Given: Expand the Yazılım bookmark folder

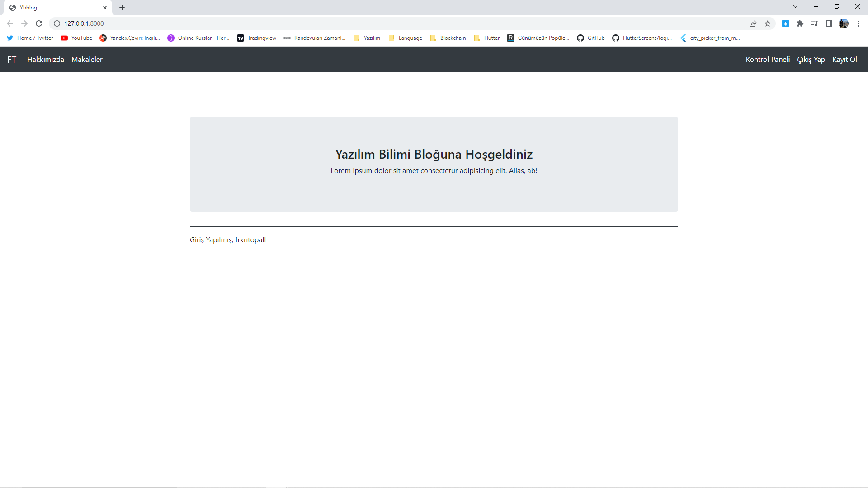Looking at the screenshot, I should coord(367,38).
